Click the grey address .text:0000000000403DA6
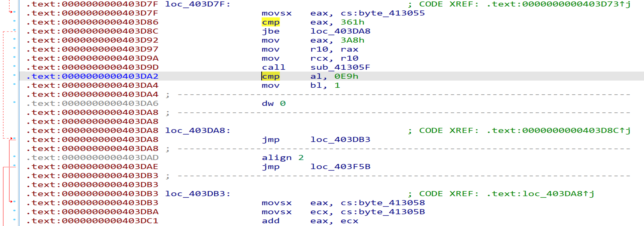 click(x=92, y=104)
